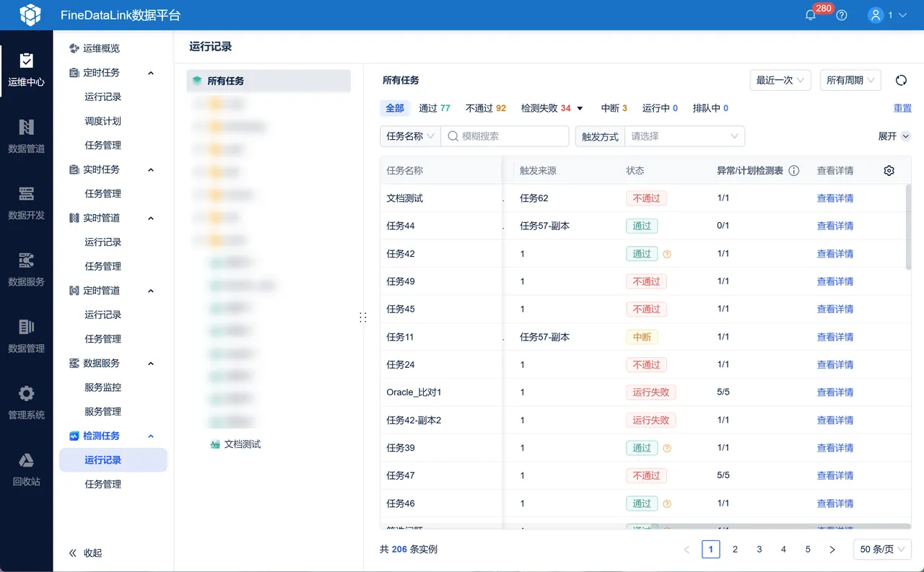View details for Oracle_比对1 row
Image resolution: width=924 pixels, height=572 pixels.
coord(835,392)
